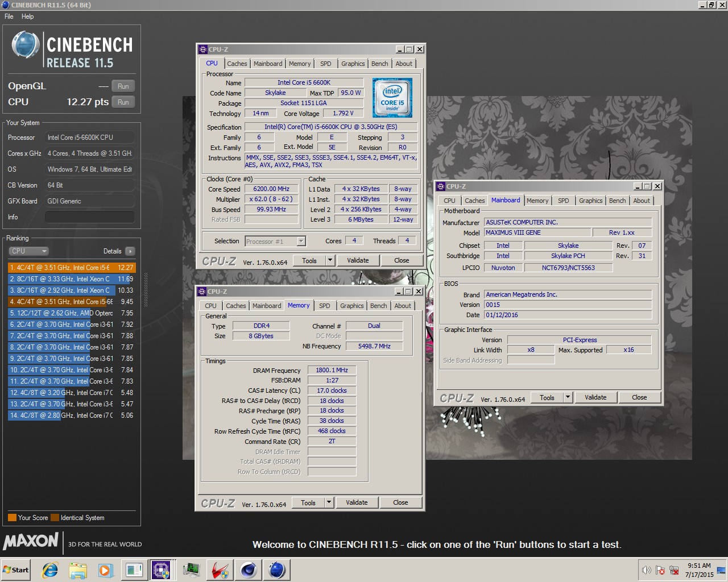Viewport: 728px width, 582px height.
Task: Run the CPU benchmark
Action: point(123,102)
